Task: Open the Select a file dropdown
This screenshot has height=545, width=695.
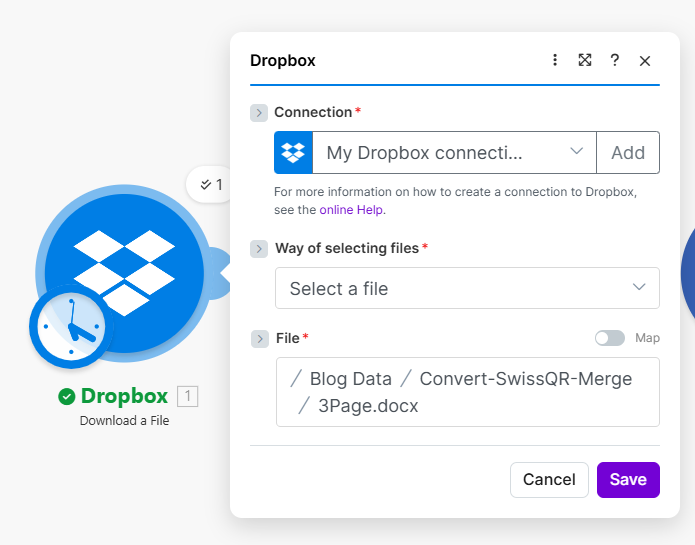Action: click(467, 288)
